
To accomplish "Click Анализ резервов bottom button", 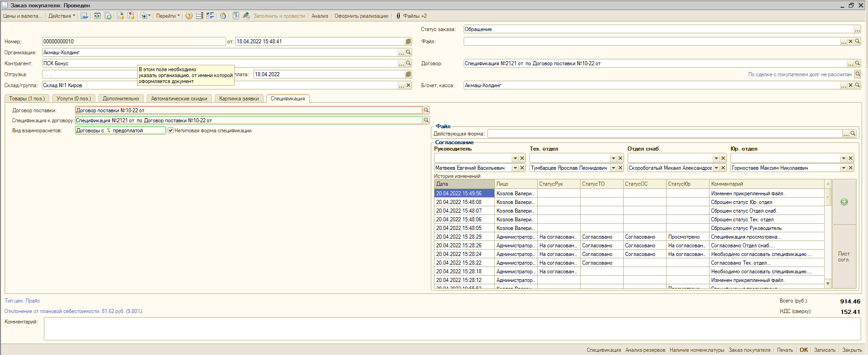I will tap(645, 350).
